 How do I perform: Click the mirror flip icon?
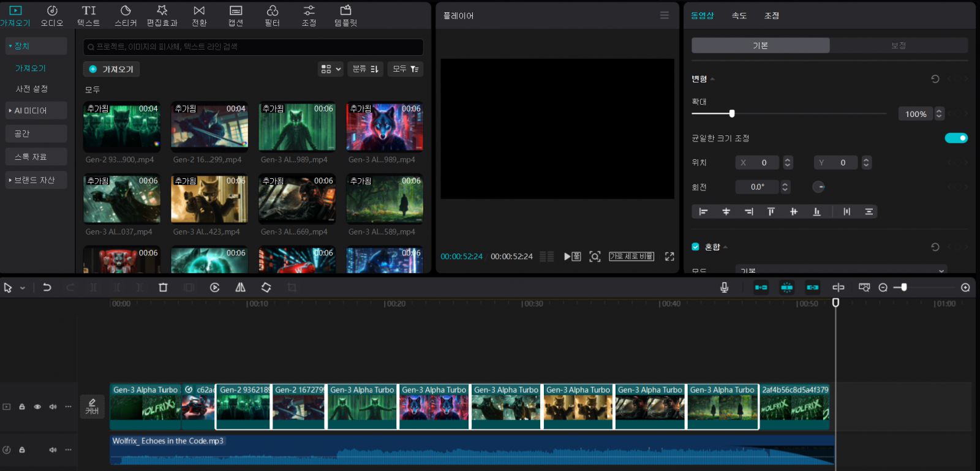(240, 287)
